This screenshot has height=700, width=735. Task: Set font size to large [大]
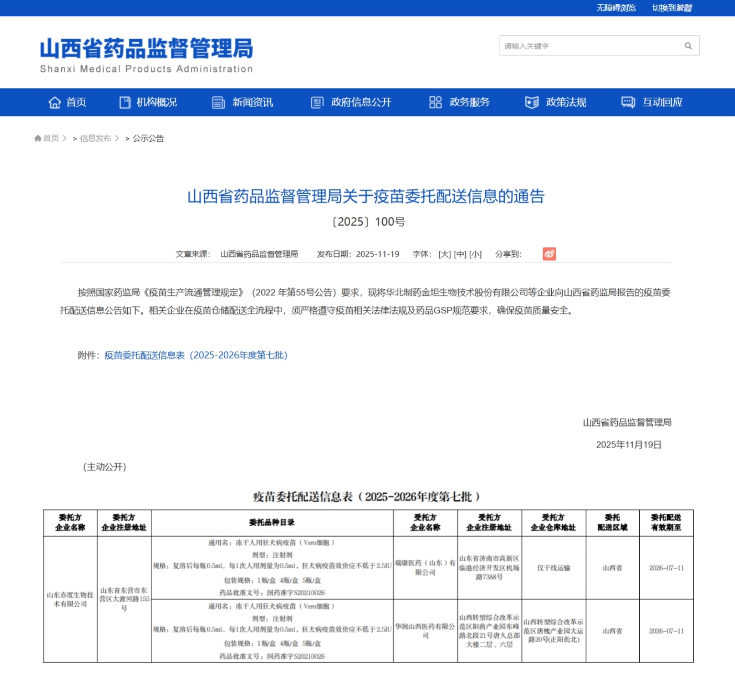coord(445,254)
